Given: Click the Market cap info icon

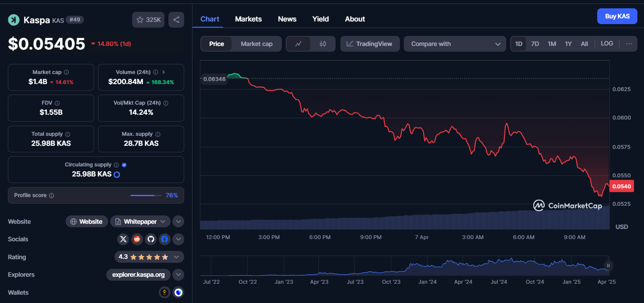Looking at the screenshot, I should coord(66,72).
